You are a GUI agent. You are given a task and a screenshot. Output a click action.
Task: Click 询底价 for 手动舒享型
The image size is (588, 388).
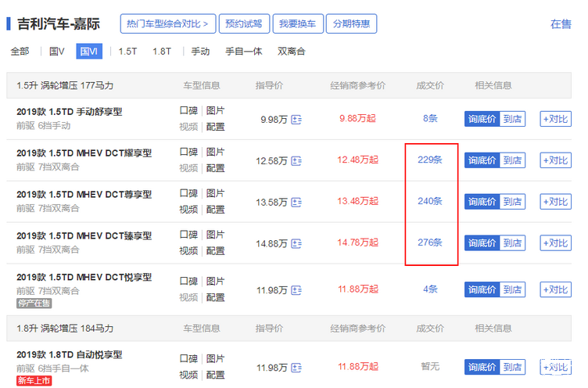(482, 119)
